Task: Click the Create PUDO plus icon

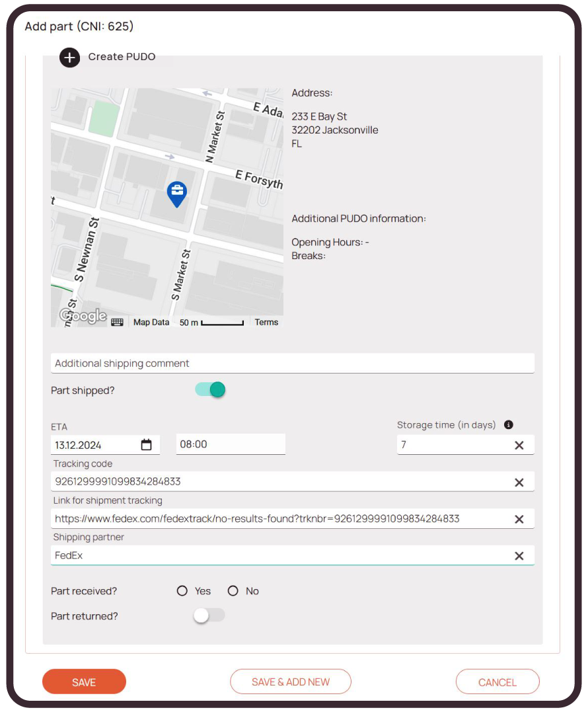Action: point(69,58)
